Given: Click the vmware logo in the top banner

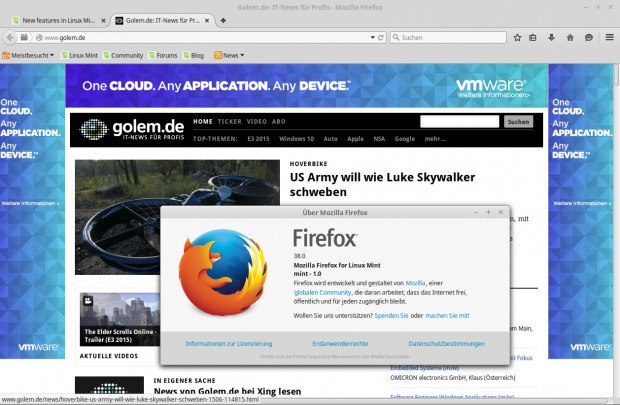Looking at the screenshot, I should 491,85.
